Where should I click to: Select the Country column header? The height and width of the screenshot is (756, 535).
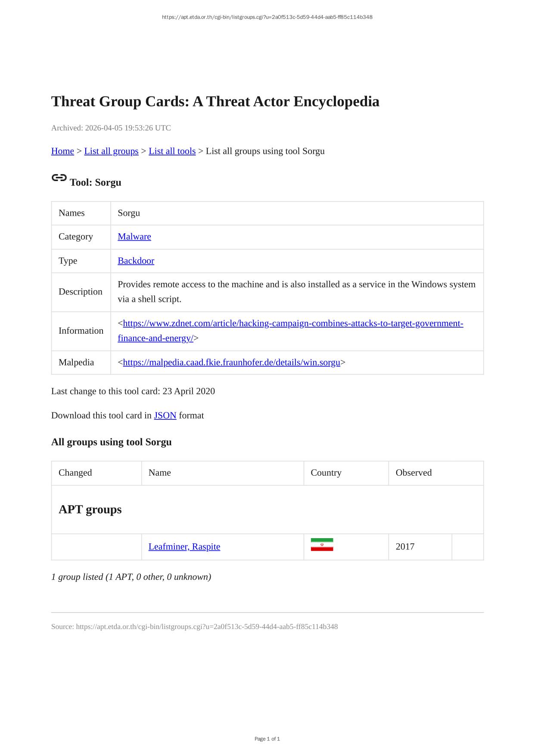click(x=326, y=473)
